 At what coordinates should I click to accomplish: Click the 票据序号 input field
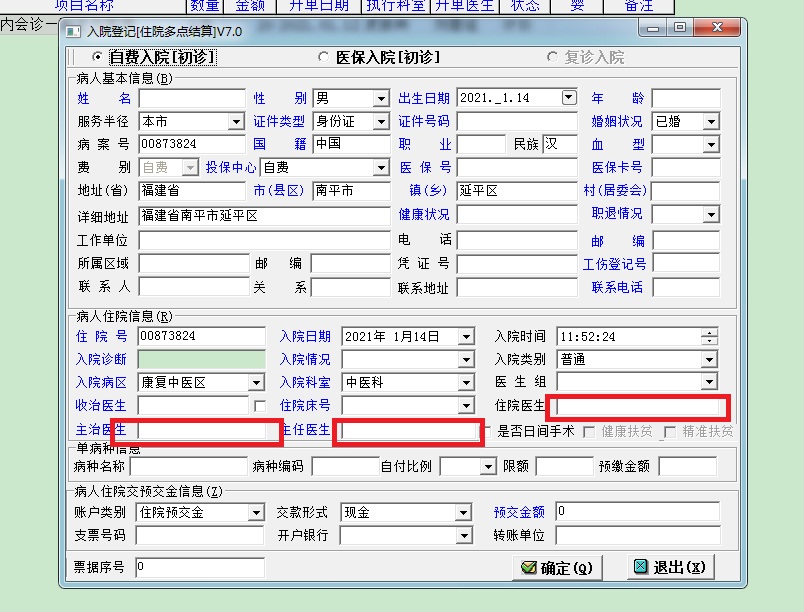point(200,567)
